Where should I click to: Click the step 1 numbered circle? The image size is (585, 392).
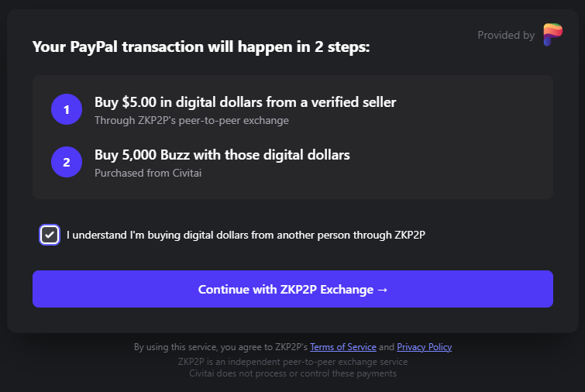[x=67, y=109]
